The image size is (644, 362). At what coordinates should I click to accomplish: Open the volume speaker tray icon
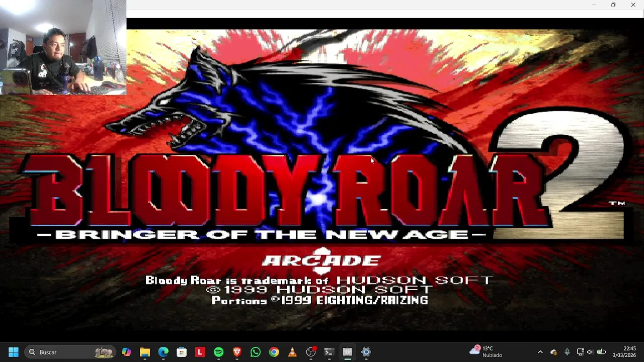click(x=590, y=352)
